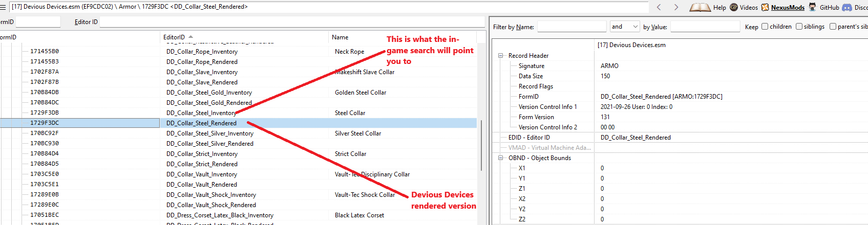The image size is (868, 225).
Task: Select the DD_Collar_Rope_Inventory row
Action: [x=238, y=52]
